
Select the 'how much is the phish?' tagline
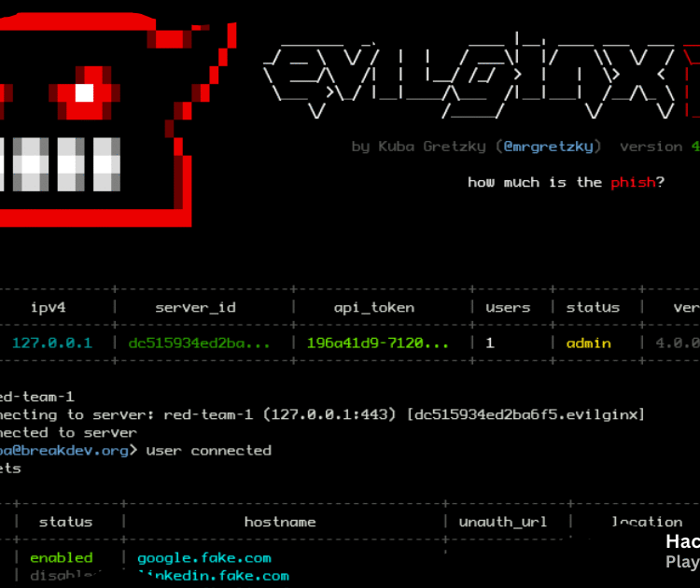click(x=567, y=182)
